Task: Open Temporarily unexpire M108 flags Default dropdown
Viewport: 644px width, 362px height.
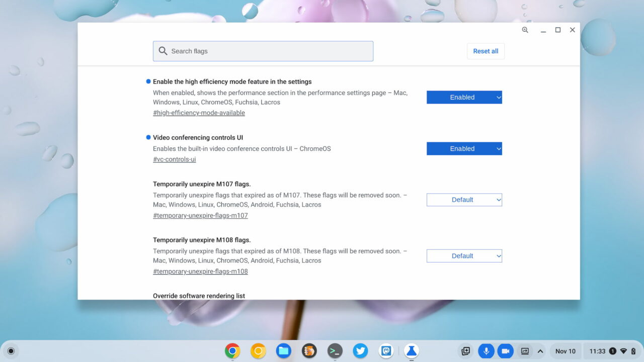Action: click(464, 256)
